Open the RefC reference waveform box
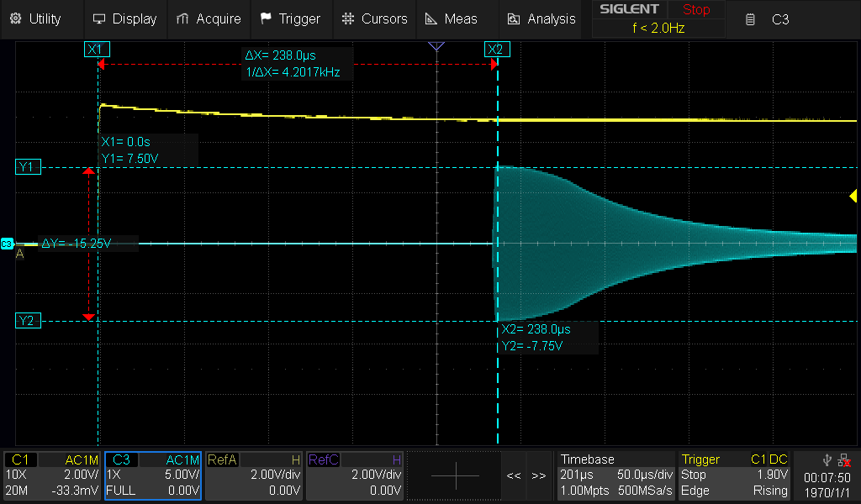 pos(355,475)
